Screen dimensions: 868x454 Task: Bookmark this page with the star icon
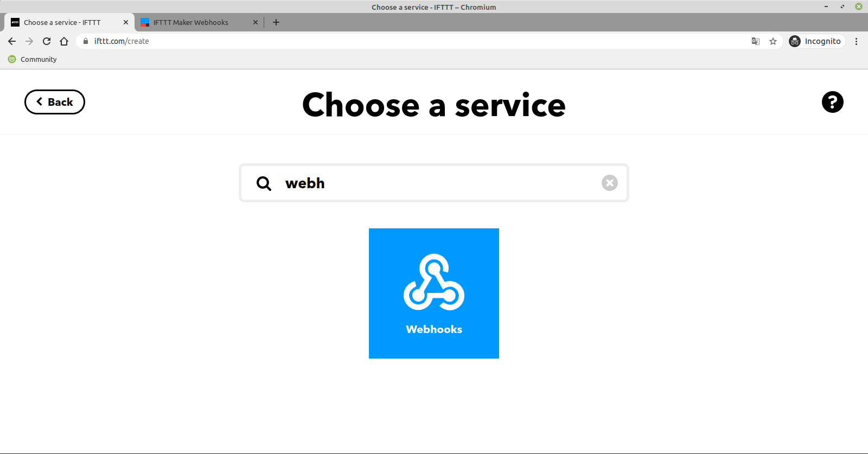coord(773,41)
